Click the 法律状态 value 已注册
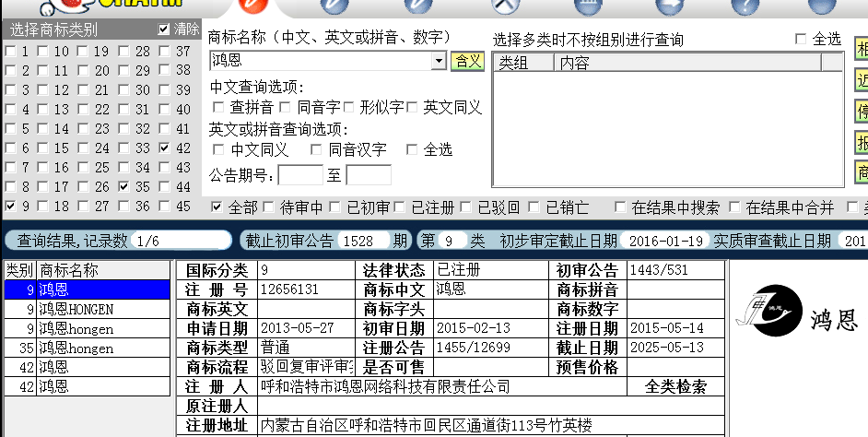The height and width of the screenshot is (437, 868). (x=459, y=270)
